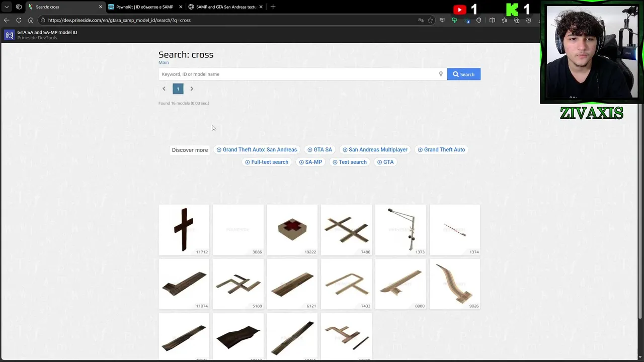Open the tab search dropdown arrow
This screenshot has width=644, height=362.
(x=7, y=7)
